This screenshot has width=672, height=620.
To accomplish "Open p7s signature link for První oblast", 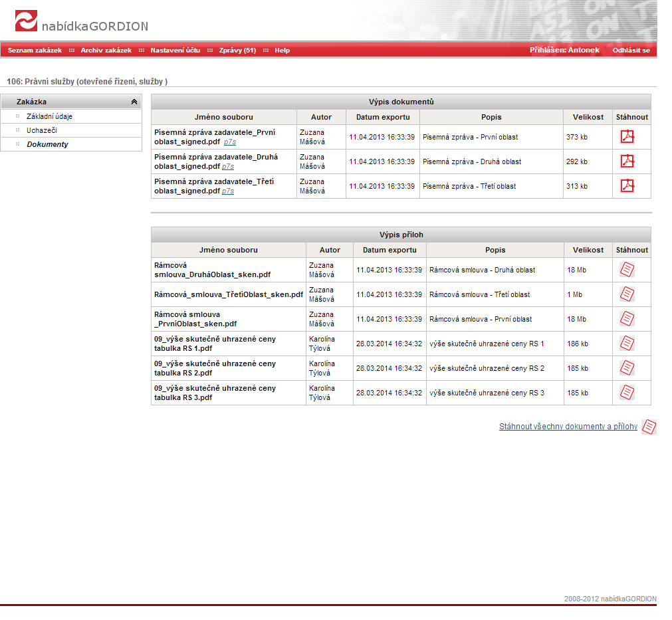I will click(229, 142).
